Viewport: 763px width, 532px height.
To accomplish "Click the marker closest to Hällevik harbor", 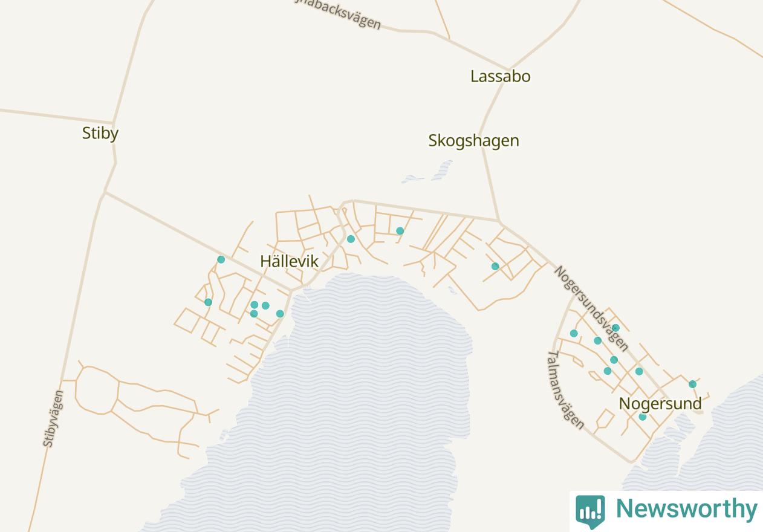I will [280, 314].
